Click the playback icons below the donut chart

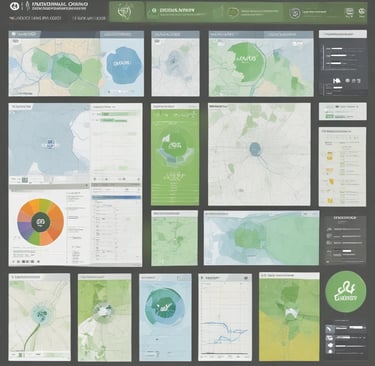[x=27, y=262]
